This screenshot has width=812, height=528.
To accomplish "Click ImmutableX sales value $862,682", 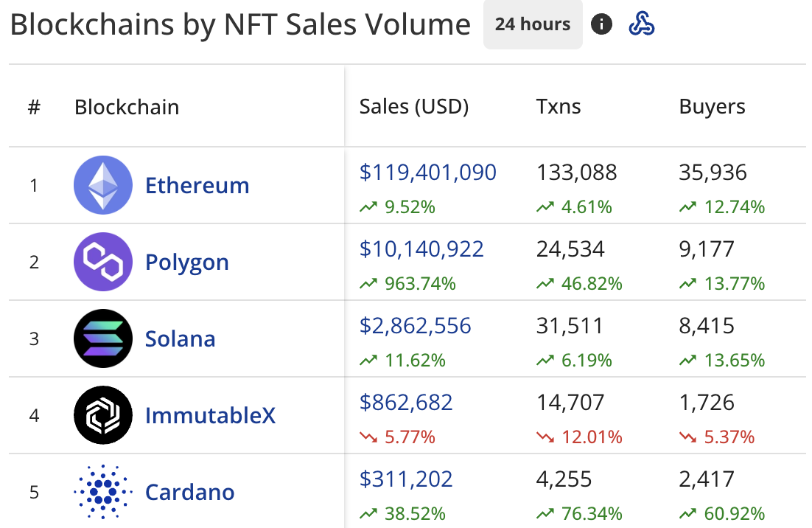I will pyautogui.click(x=406, y=402).
